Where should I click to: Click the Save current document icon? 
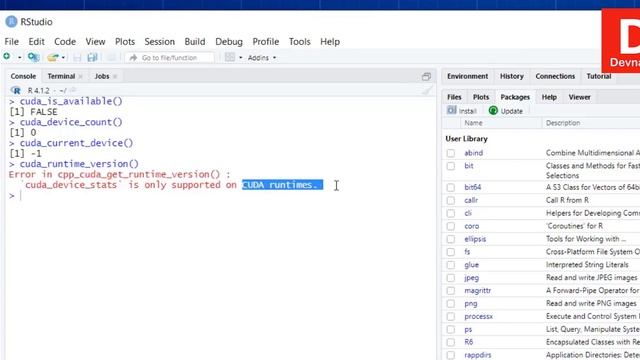[x=77, y=58]
